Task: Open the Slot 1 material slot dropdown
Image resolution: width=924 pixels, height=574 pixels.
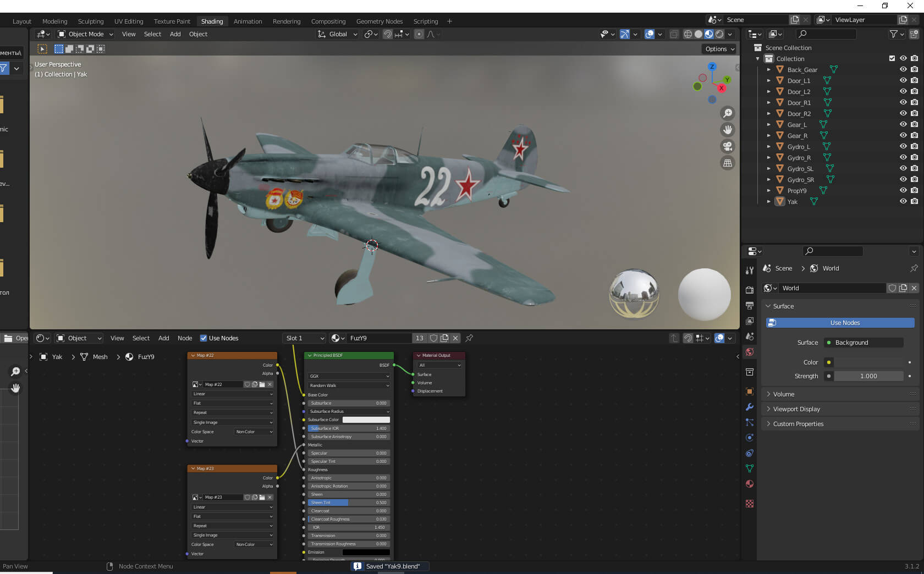Action: (x=304, y=338)
